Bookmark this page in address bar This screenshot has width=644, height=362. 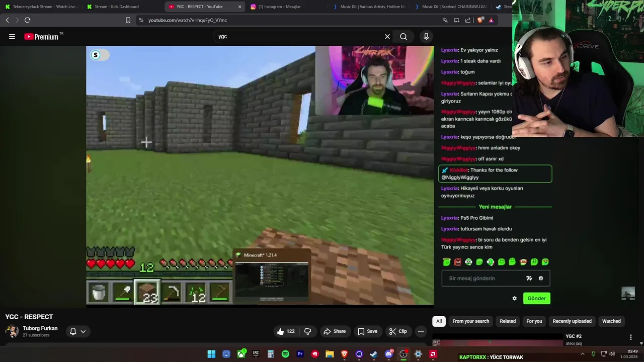coord(128,20)
